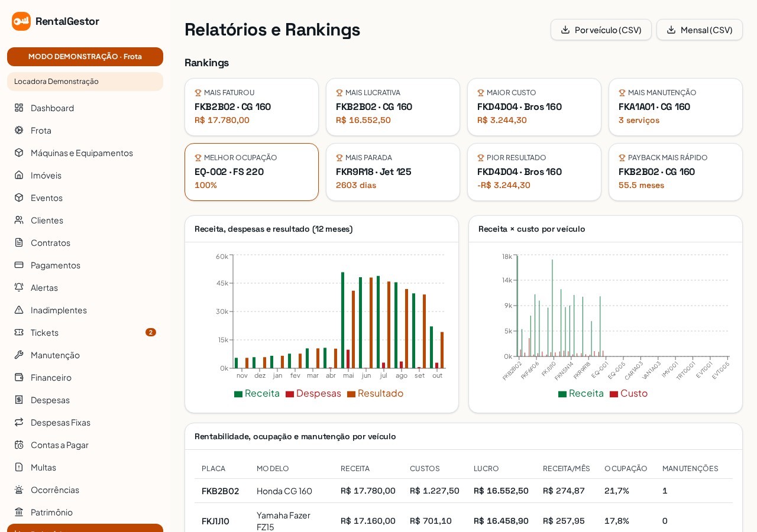The height and width of the screenshot is (532, 757).
Task: Click the Multas alert icon
Action: (19, 467)
